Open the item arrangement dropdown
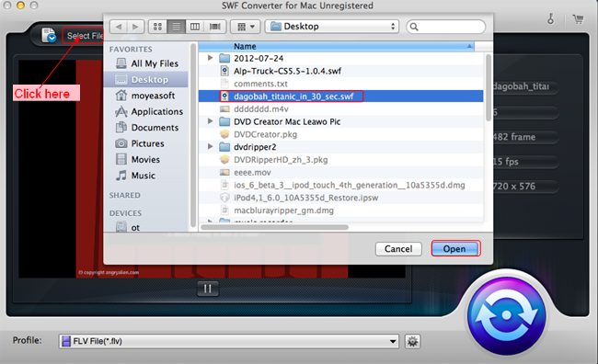 246,27
